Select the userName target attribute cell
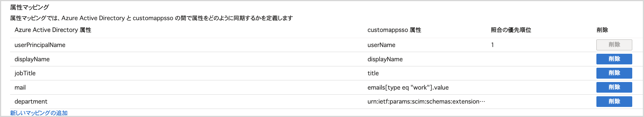The width and height of the screenshot is (644, 117). click(x=381, y=45)
